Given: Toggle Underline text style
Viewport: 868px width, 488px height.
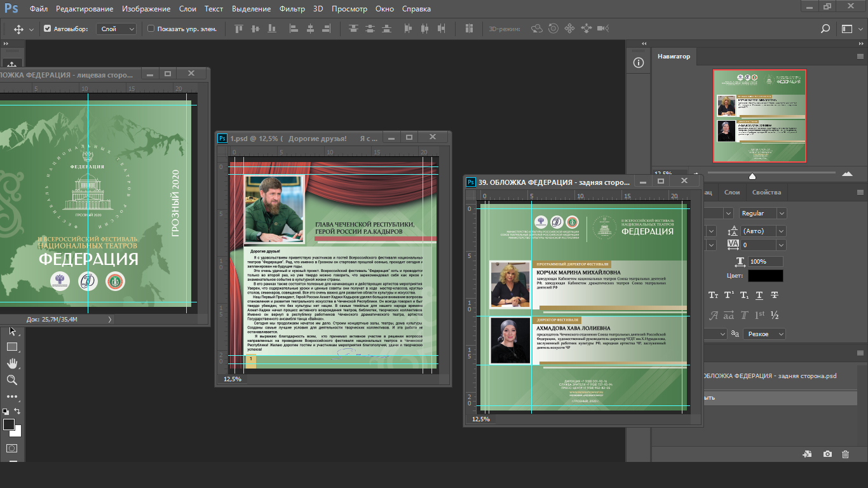Looking at the screenshot, I should click(x=760, y=295).
